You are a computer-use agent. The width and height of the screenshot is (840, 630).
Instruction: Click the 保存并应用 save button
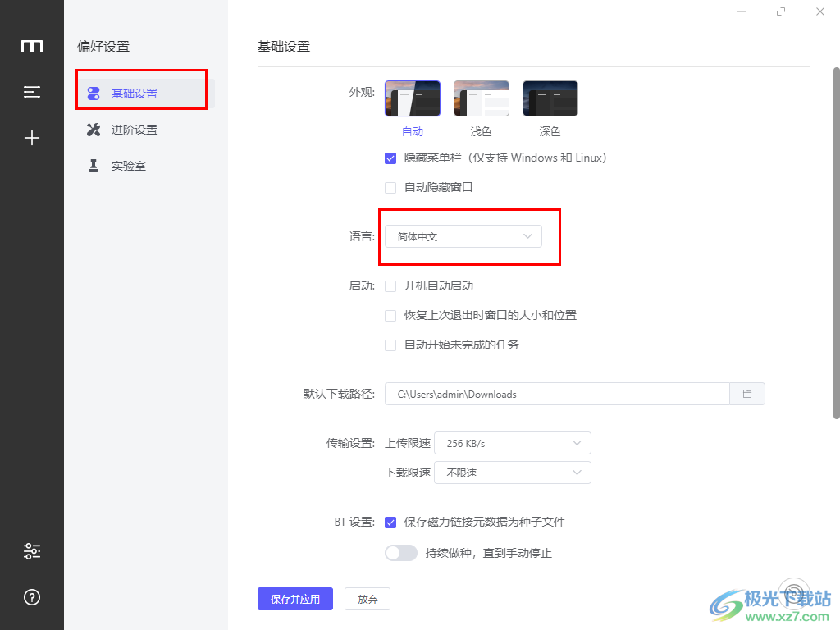pyautogui.click(x=295, y=599)
